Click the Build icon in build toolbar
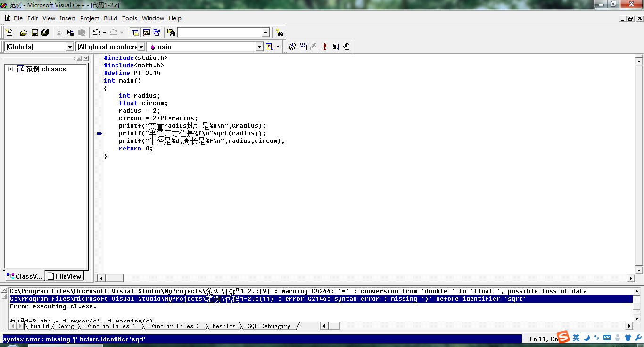Screen dimensions: 644x347 [303, 47]
